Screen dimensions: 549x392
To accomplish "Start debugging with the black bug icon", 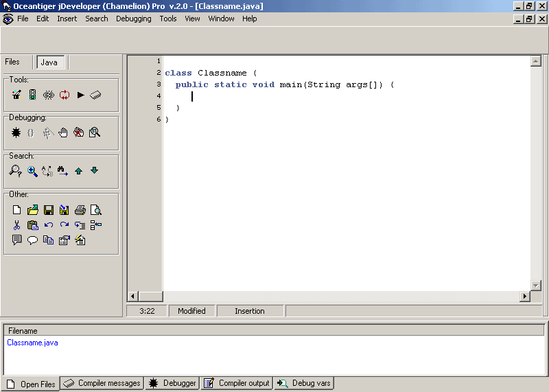I will tap(16, 132).
